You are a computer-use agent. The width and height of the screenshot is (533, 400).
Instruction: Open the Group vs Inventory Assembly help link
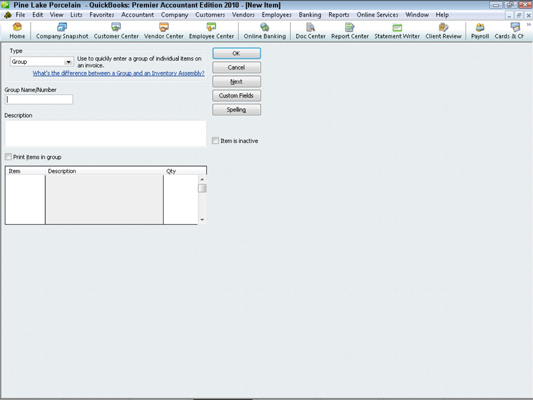click(x=119, y=73)
